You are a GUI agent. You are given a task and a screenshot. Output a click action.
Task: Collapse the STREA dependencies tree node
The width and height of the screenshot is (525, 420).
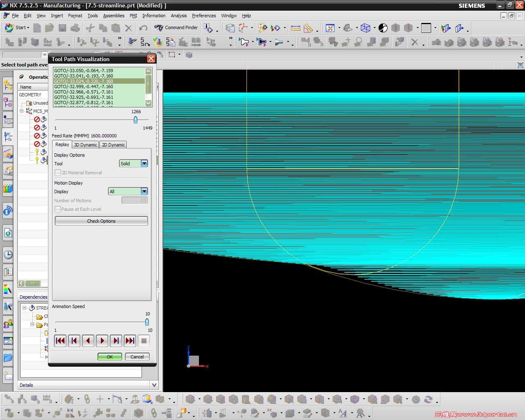[x=24, y=308]
